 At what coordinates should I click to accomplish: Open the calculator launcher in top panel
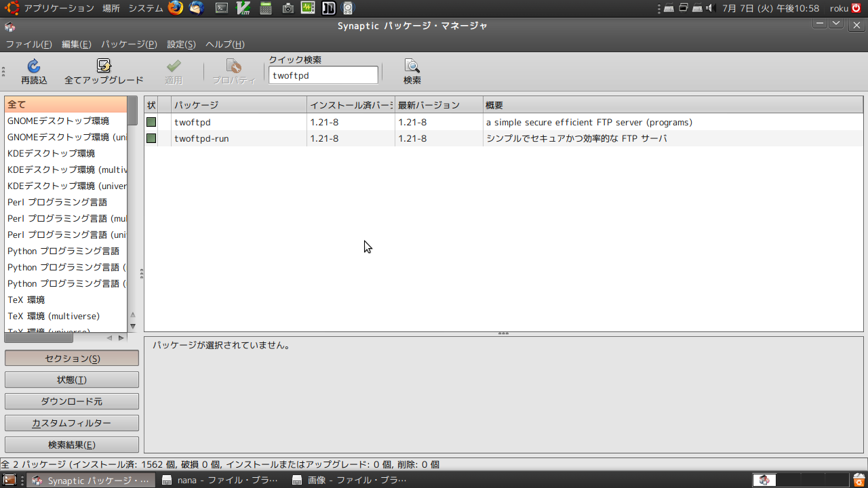(x=267, y=8)
